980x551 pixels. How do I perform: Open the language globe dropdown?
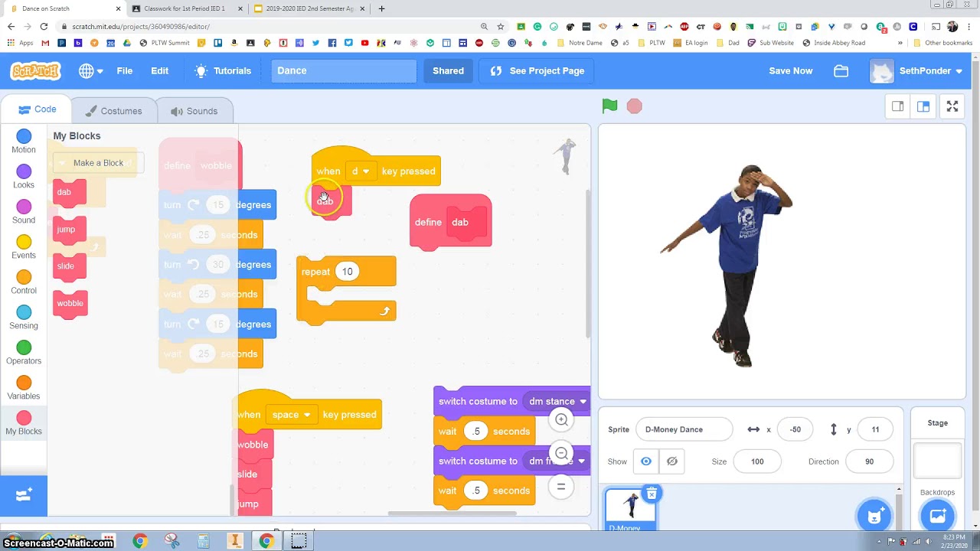(x=90, y=70)
